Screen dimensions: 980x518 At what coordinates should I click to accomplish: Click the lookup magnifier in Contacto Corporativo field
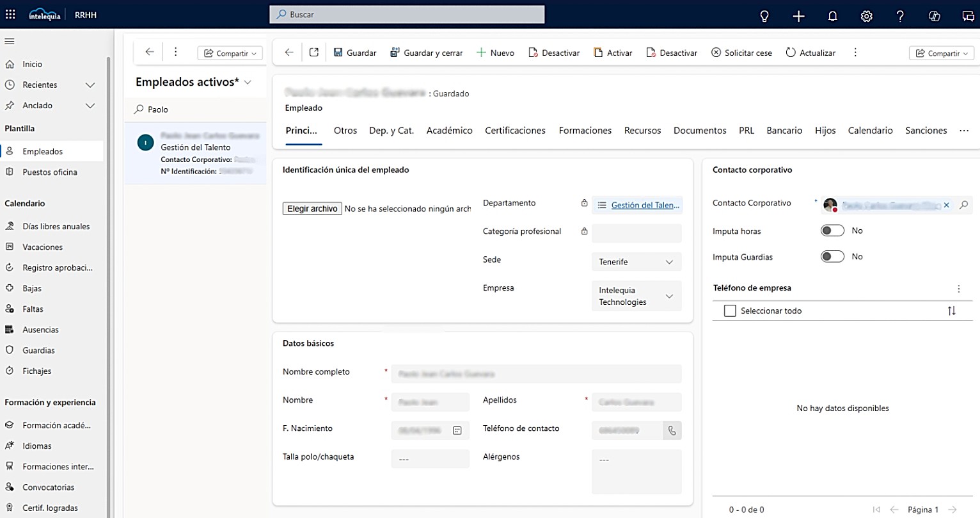coord(963,204)
